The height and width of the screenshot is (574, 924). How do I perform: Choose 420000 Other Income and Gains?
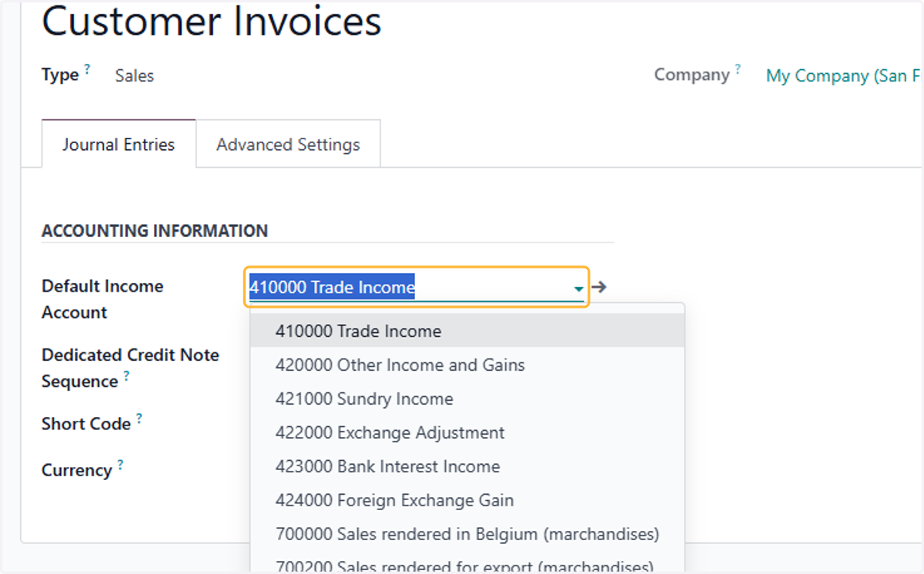pyautogui.click(x=467, y=365)
